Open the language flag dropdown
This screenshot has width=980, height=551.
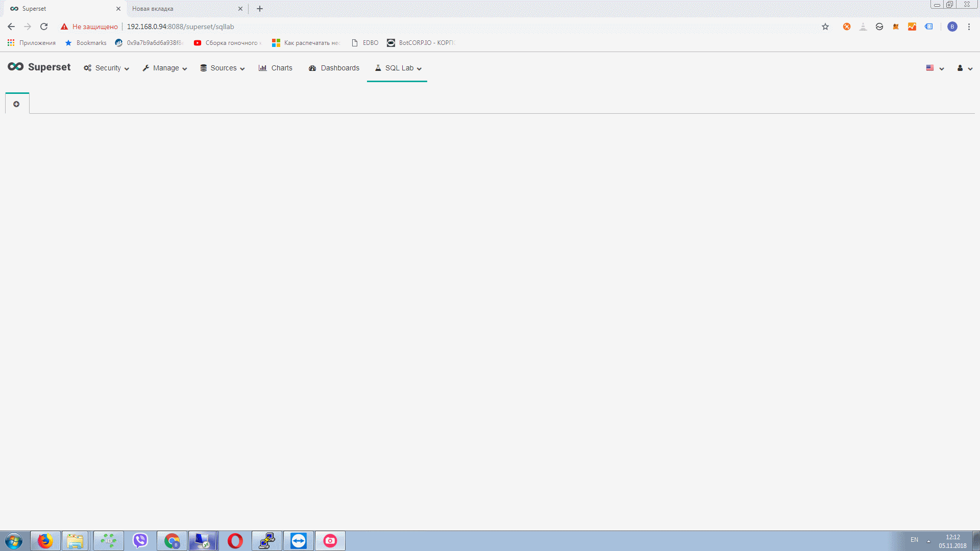pyautogui.click(x=930, y=68)
